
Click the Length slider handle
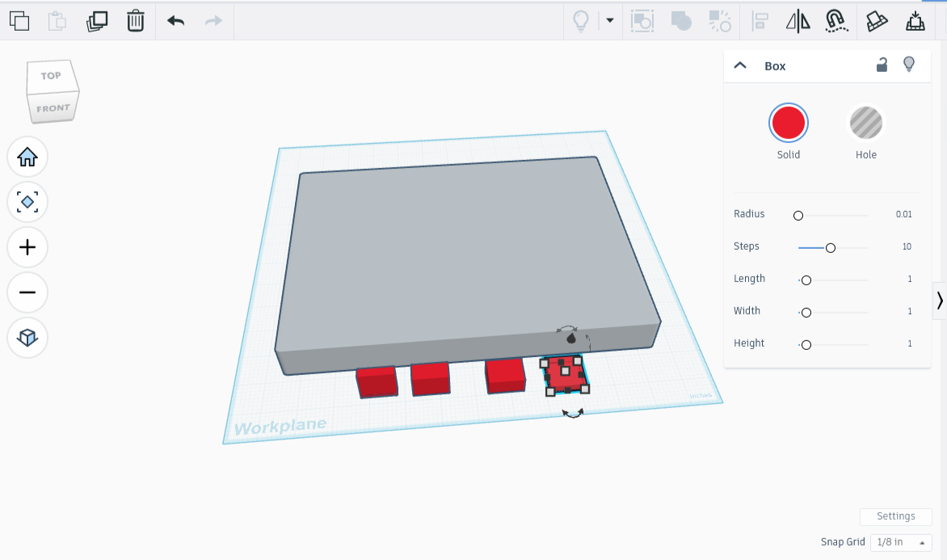coord(806,280)
